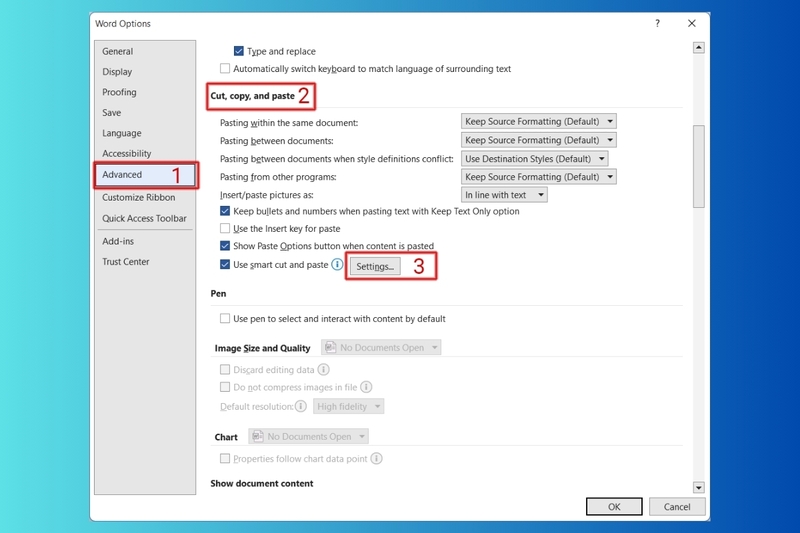This screenshot has height=533, width=800.
Task: Click the vertical scrollbar thumb
Action: 698,166
